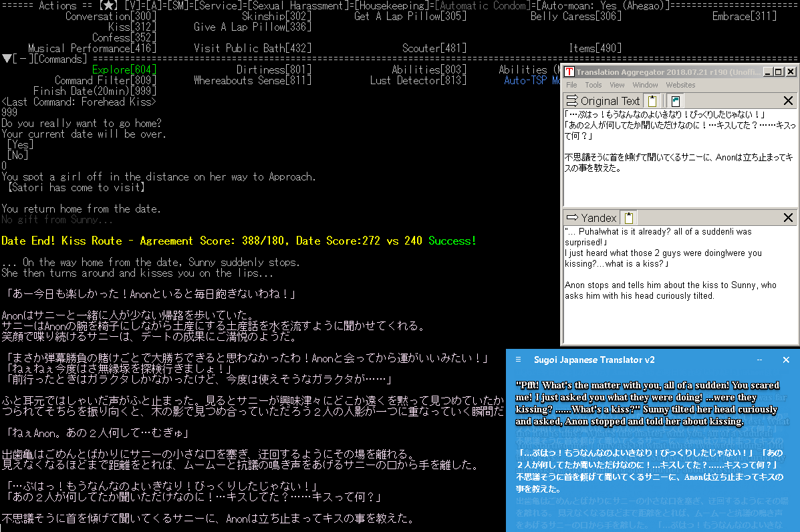Open Sugoi Translator hamburger menu
This screenshot has height=532, width=800.
click(518, 360)
